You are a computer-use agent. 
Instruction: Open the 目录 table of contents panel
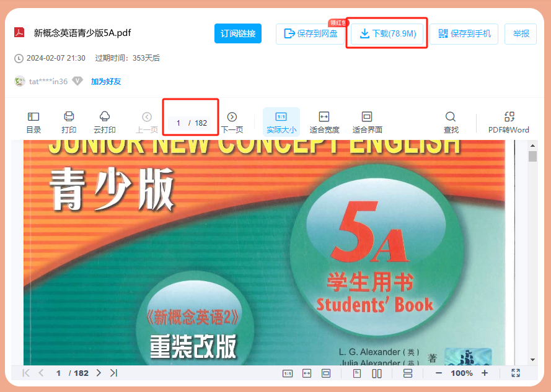(x=33, y=122)
